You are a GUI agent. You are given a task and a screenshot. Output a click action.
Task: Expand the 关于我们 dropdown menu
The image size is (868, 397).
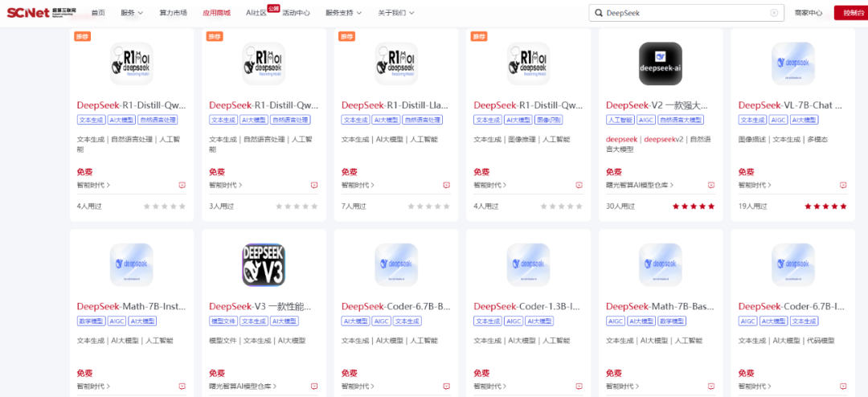coord(395,13)
